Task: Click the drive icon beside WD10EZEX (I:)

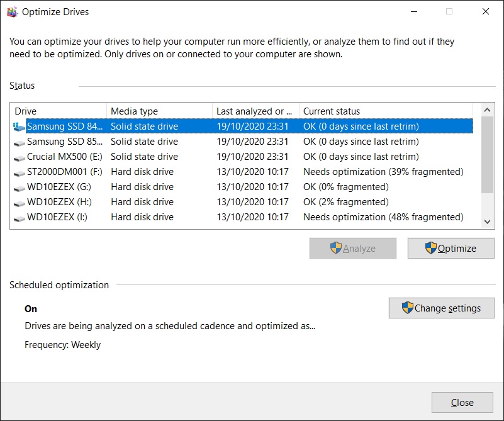Action: coord(19,218)
